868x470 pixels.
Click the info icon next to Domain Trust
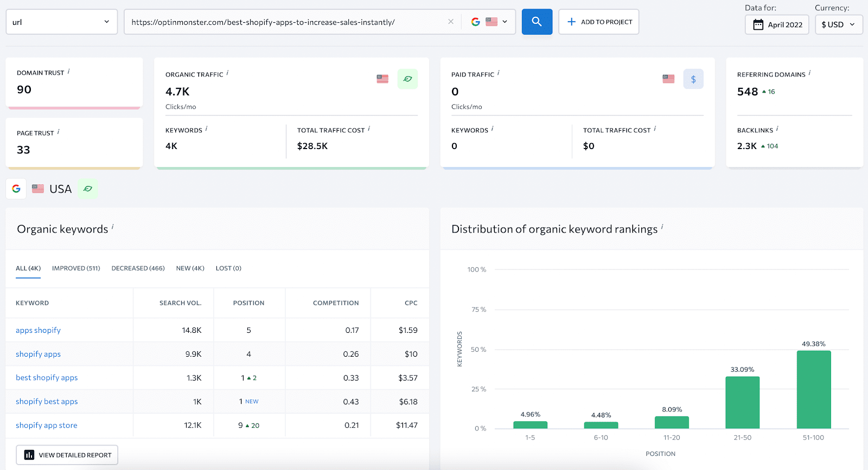point(68,72)
